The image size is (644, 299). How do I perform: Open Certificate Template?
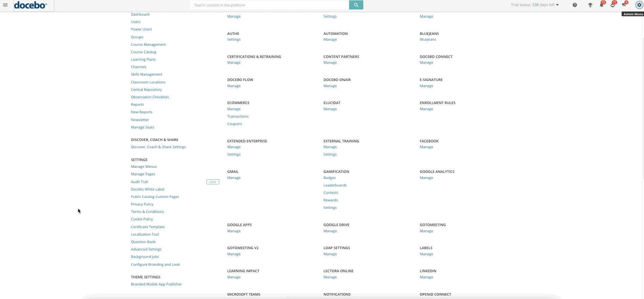(148, 227)
